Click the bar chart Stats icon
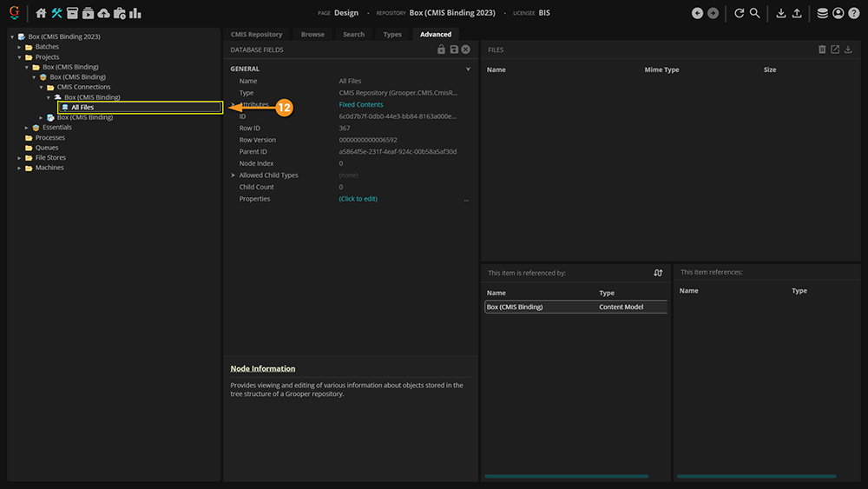Screen dimensions: 868x489 135,13
